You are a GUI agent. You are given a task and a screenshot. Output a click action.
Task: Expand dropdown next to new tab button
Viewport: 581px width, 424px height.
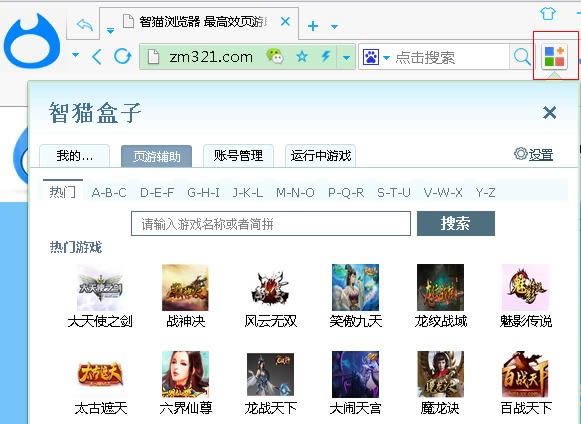334,27
